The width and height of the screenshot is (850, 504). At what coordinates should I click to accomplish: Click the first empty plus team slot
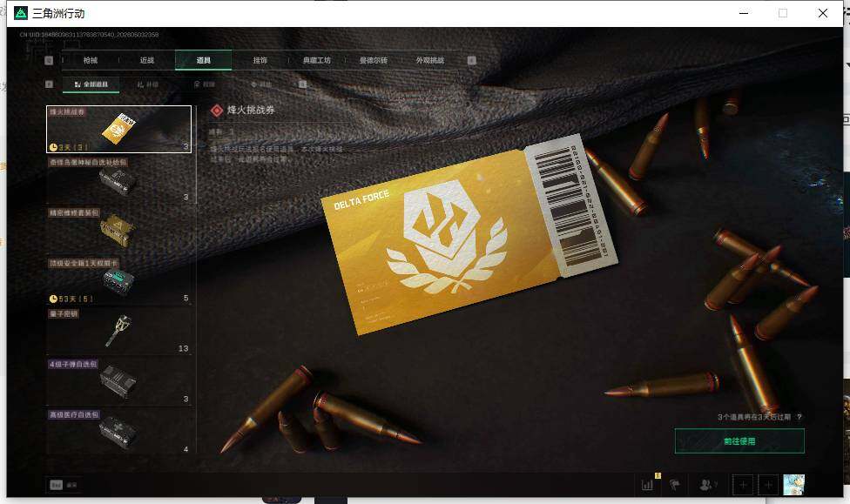click(743, 485)
